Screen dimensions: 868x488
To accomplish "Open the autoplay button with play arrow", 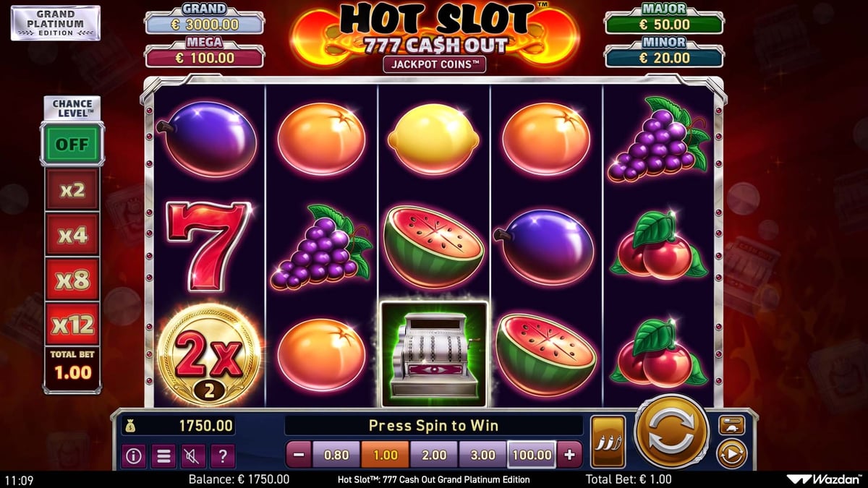I will [x=731, y=454].
